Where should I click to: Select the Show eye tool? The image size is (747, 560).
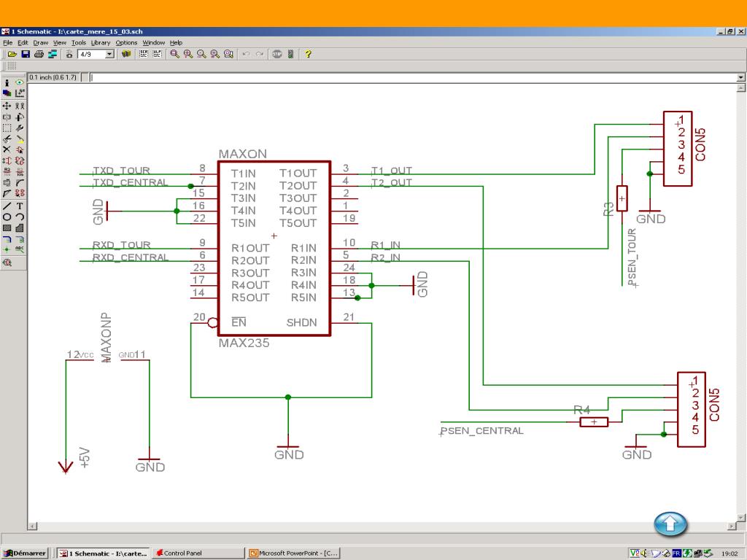tap(20, 82)
